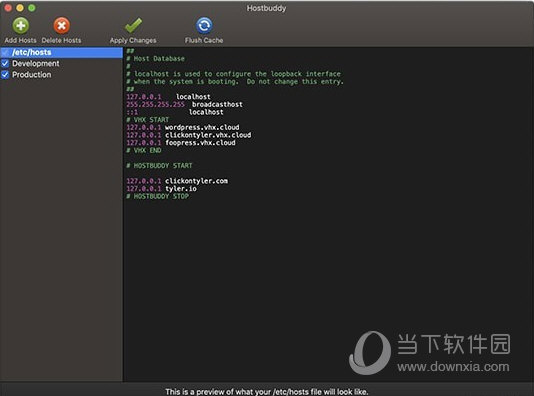
Task: Click the clickontyler.com host line
Action: coord(177,181)
